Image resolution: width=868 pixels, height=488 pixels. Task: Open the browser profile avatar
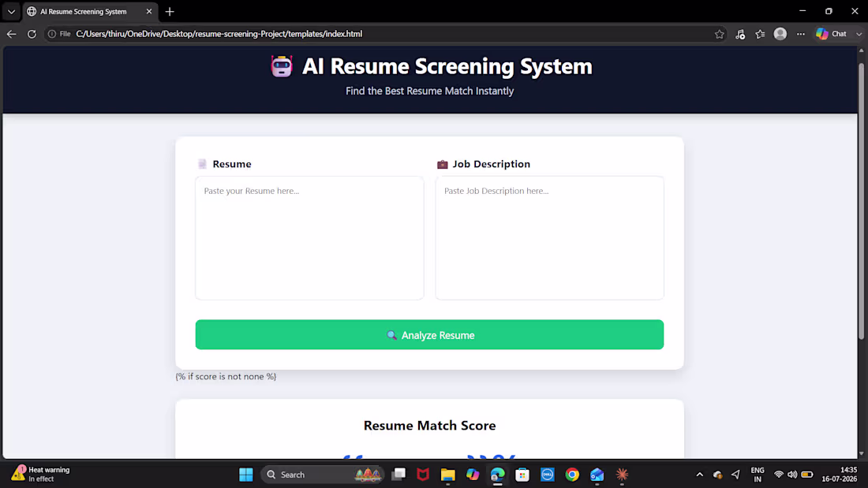point(780,34)
